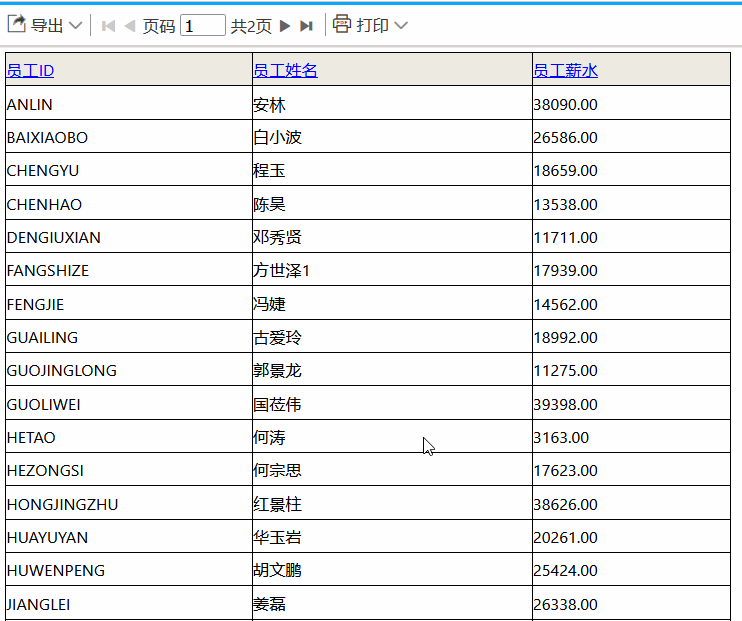Click the page number input field
This screenshot has height=621, width=742.
pyautogui.click(x=203, y=25)
